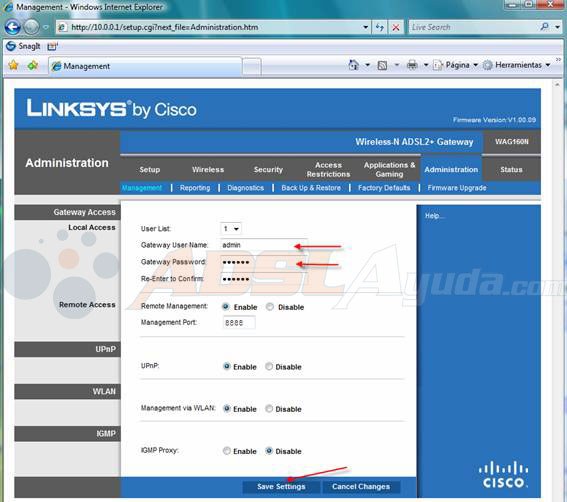Open the address bar history dropdown
The image size is (567, 502).
(366, 27)
